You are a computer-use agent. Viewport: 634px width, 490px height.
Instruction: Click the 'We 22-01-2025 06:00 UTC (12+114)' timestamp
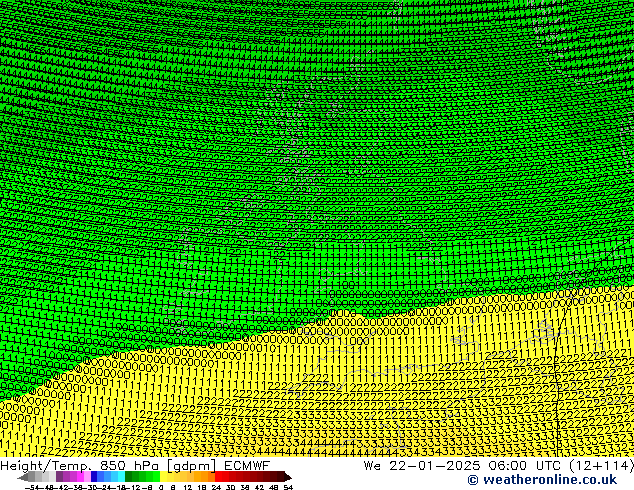click(499, 466)
